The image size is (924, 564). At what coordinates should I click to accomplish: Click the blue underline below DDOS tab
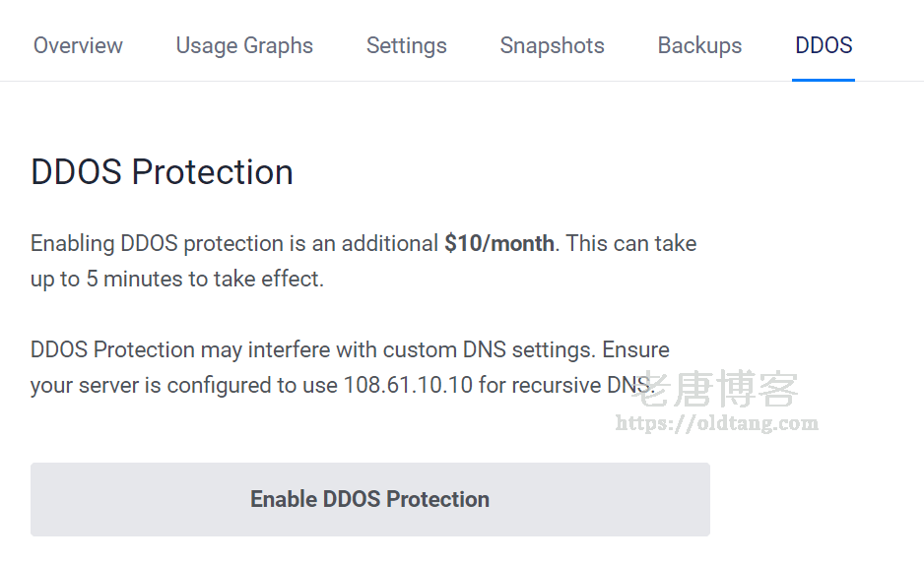point(824,80)
